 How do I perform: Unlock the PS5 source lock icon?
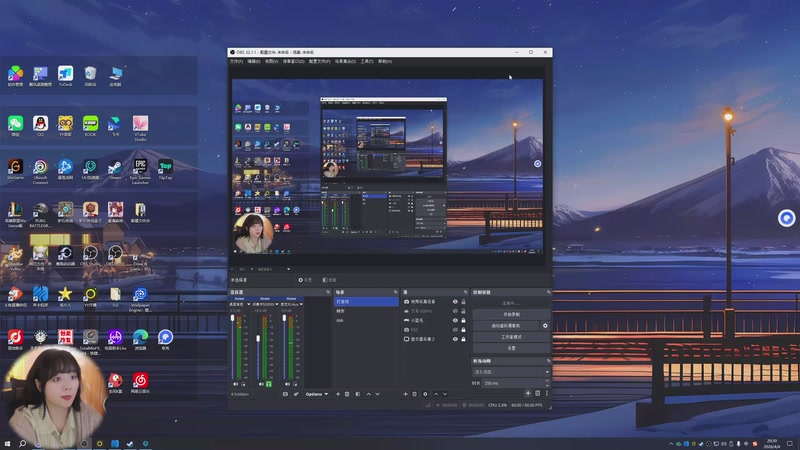pos(463,330)
